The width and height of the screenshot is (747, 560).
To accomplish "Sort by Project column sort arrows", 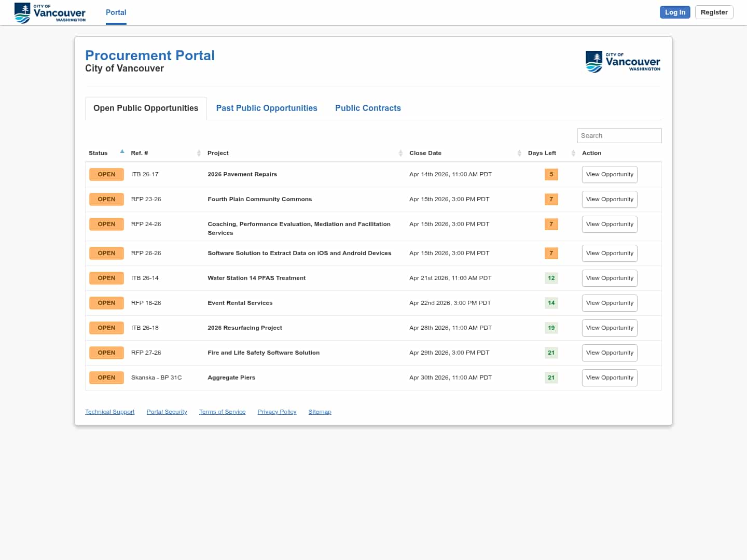I will click(400, 153).
